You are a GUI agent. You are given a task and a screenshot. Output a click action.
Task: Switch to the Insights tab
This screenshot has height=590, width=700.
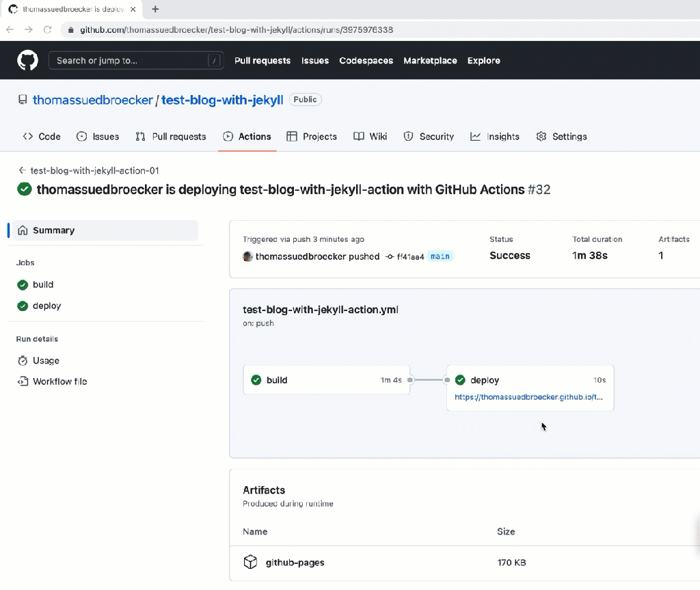[495, 137]
